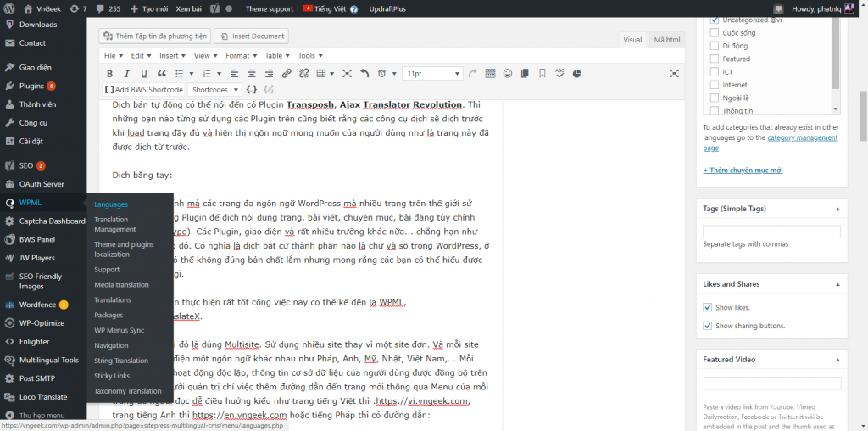
Task: Click the Thêm chuyện mục mới link
Action: (743, 170)
